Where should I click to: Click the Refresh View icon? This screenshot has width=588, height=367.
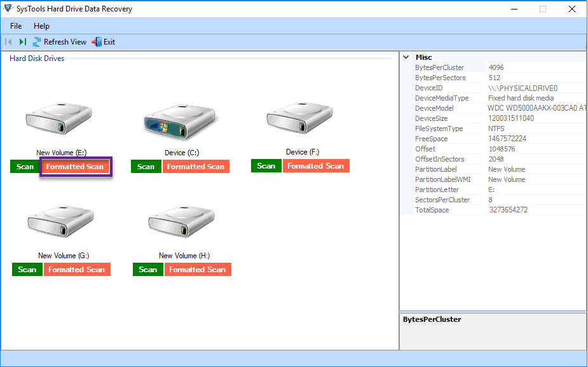pos(37,41)
